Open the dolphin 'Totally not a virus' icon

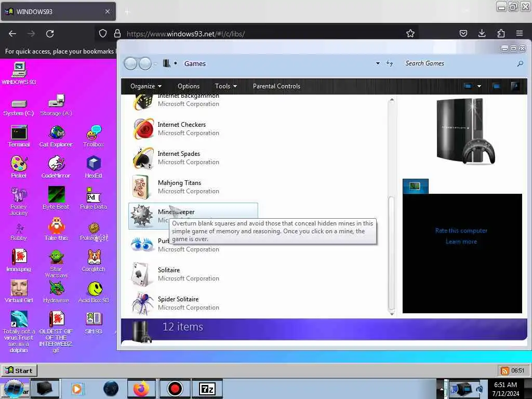19,332
